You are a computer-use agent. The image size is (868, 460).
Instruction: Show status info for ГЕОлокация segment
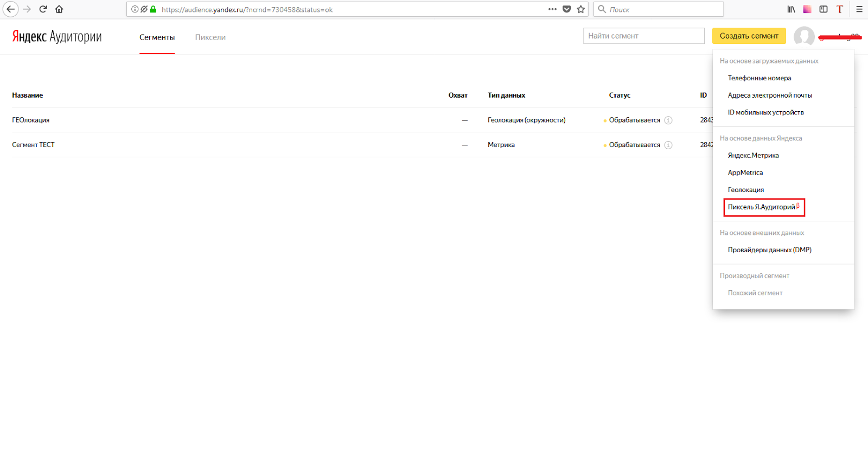tap(668, 120)
